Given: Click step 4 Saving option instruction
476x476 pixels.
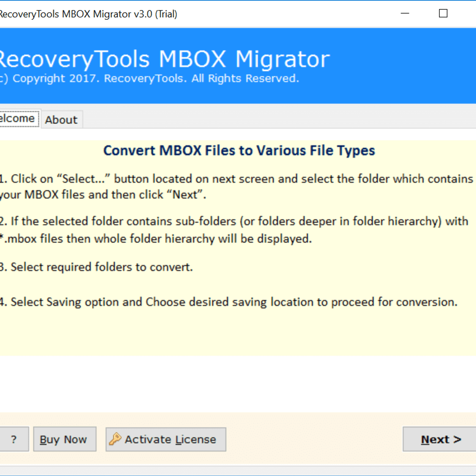Looking at the screenshot, I should pyautogui.click(x=228, y=302).
